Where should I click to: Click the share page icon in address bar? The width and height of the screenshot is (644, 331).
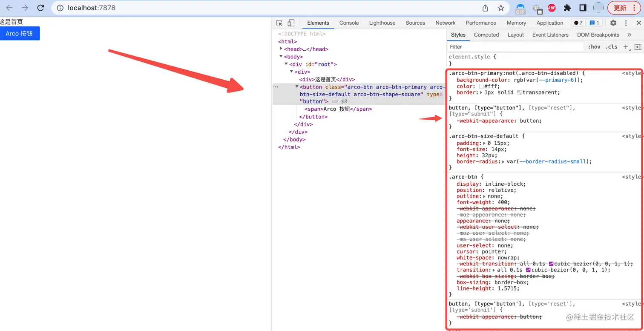point(485,8)
